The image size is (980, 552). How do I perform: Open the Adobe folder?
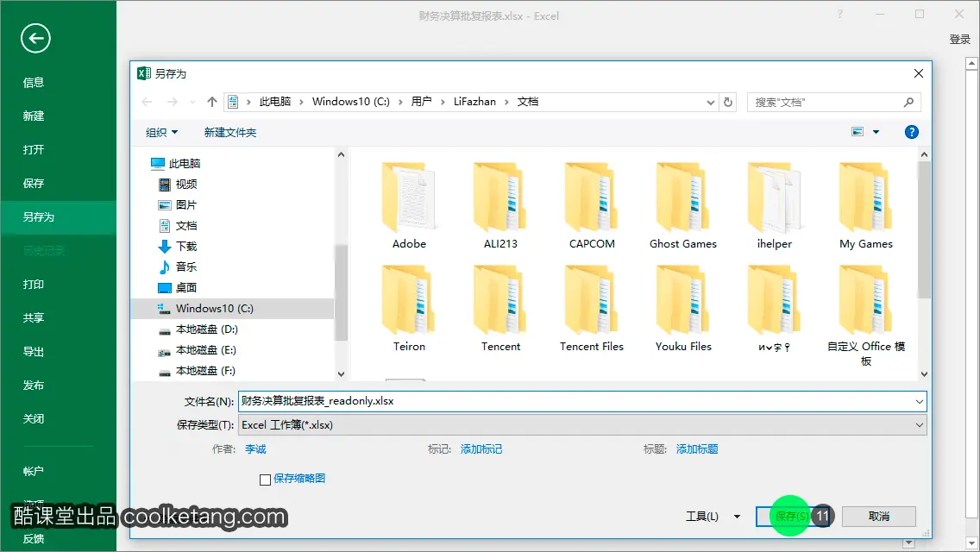tap(410, 206)
